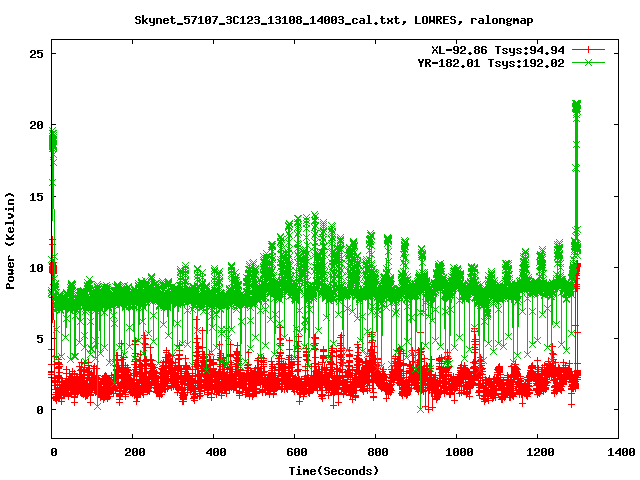640x480 pixels.
Task: Click y-axis tick label 15
Action: pos(36,196)
